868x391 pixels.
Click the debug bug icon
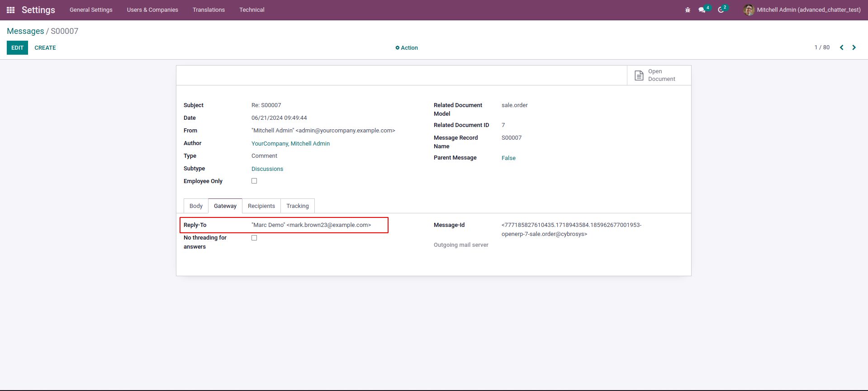click(688, 10)
